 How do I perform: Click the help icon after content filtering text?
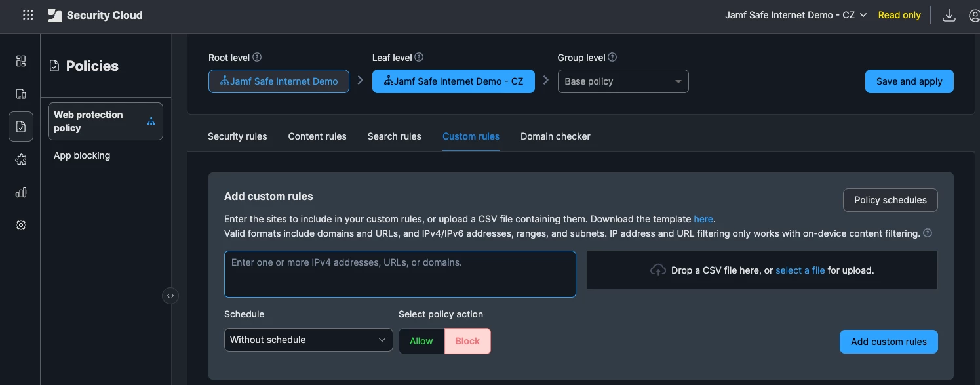click(x=928, y=233)
